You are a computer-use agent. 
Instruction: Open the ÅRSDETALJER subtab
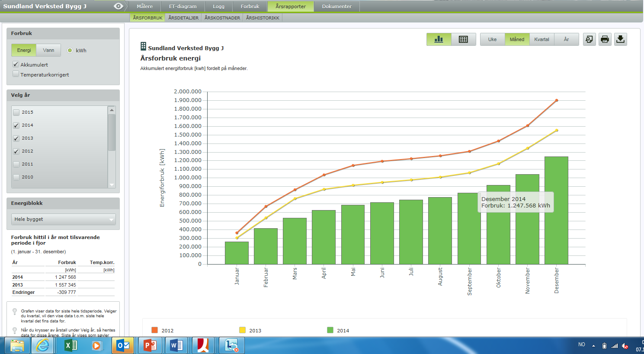183,18
